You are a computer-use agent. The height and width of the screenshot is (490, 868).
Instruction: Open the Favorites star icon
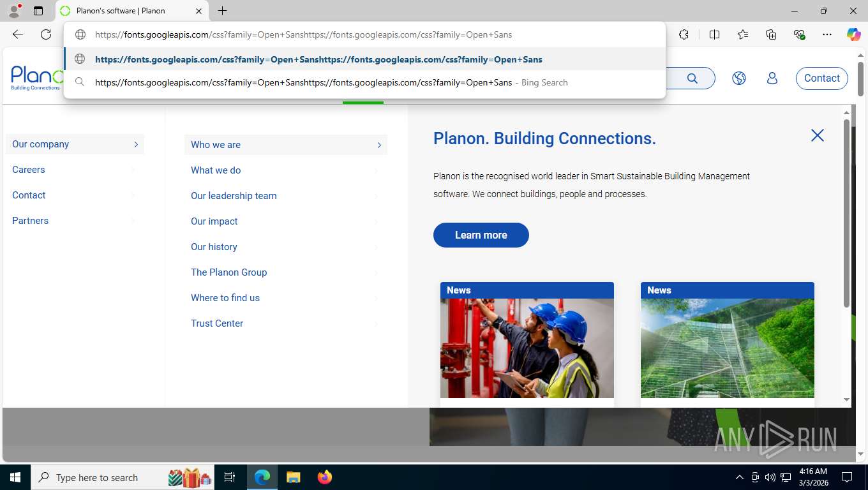pos(743,34)
